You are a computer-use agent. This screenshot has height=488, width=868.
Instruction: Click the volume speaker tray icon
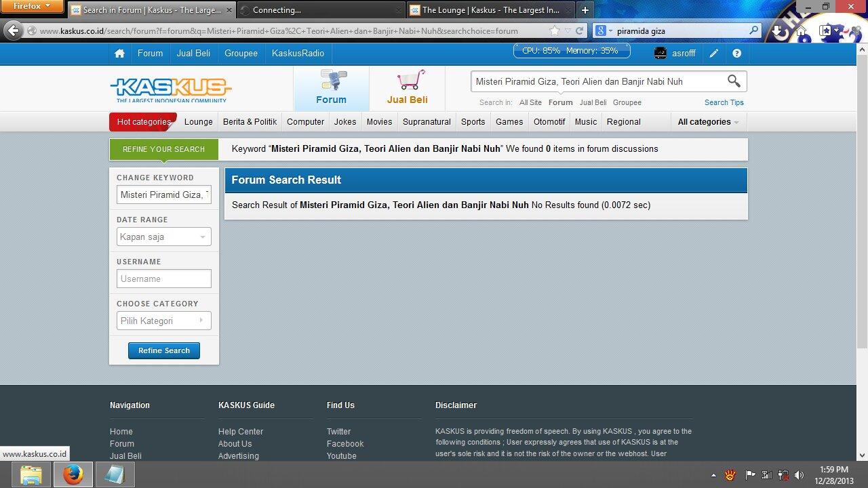(x=799, y=475)
